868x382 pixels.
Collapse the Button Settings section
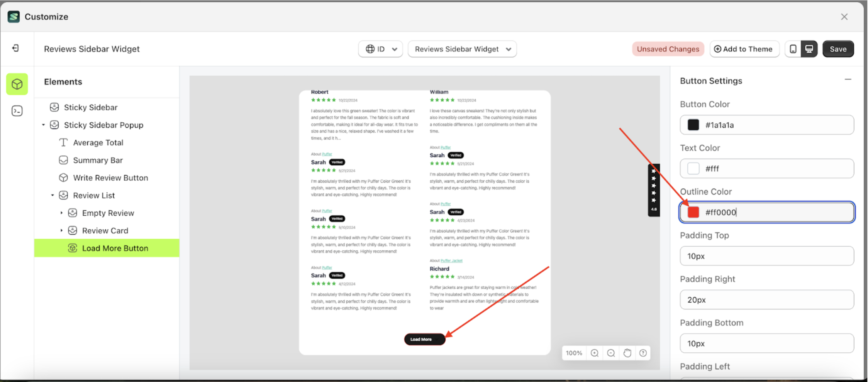coord(848,79)
